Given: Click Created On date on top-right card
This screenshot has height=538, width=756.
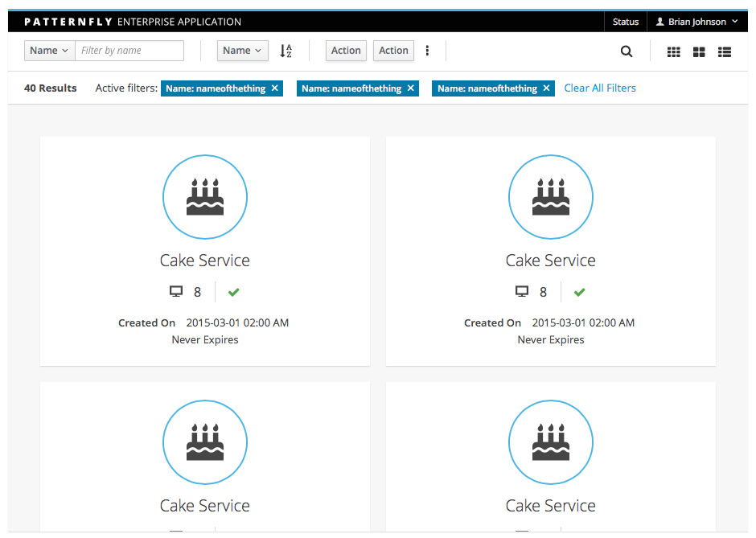Looking at the screenshot, I should point(583,323).
